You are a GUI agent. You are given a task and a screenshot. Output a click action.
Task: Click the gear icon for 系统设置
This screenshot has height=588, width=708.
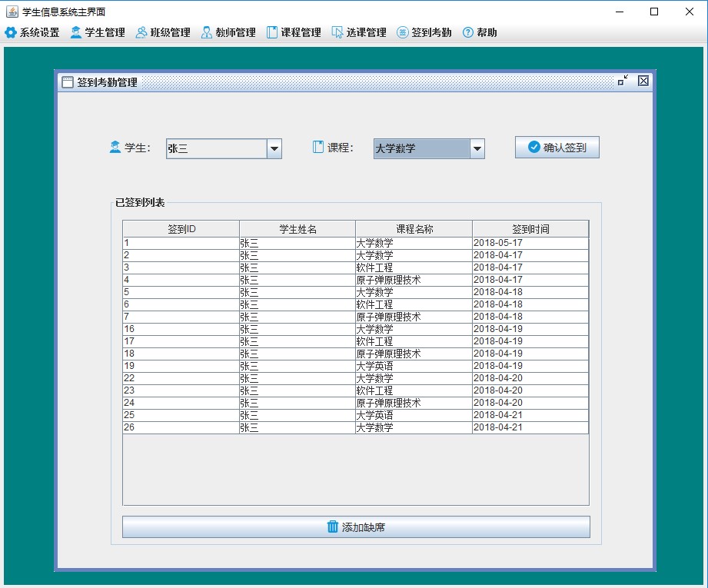11,32
